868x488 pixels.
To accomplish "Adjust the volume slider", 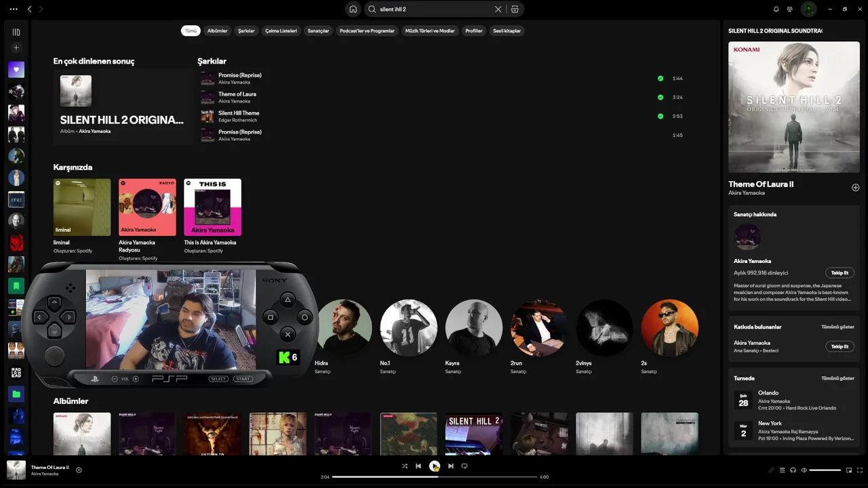I will click(825, 470).
